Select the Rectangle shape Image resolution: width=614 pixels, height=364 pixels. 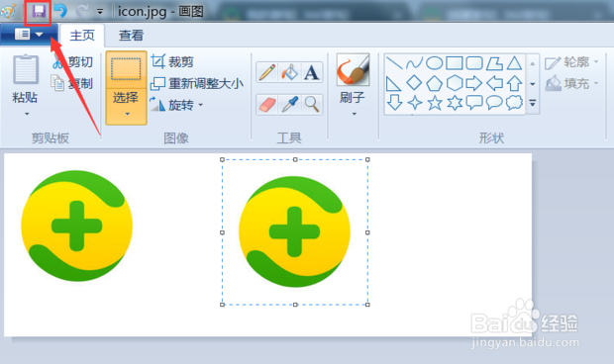[x=455, y=62]
